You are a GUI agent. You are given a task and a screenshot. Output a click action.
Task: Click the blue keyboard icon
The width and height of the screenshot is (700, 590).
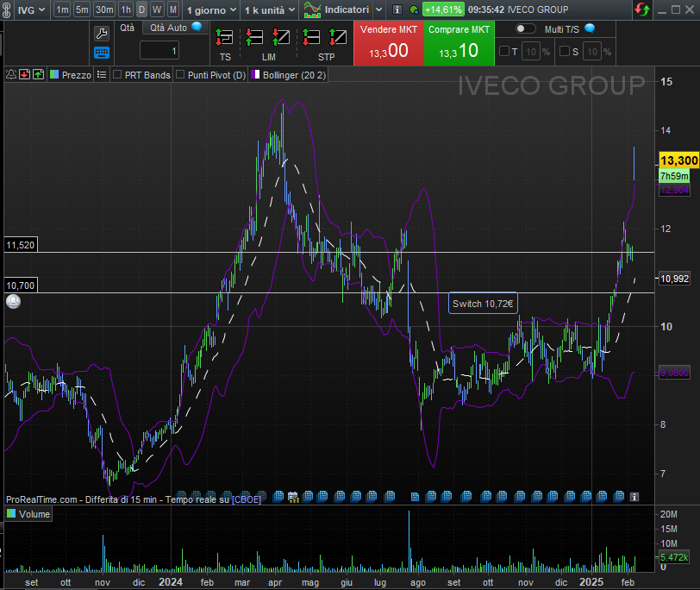102,53
